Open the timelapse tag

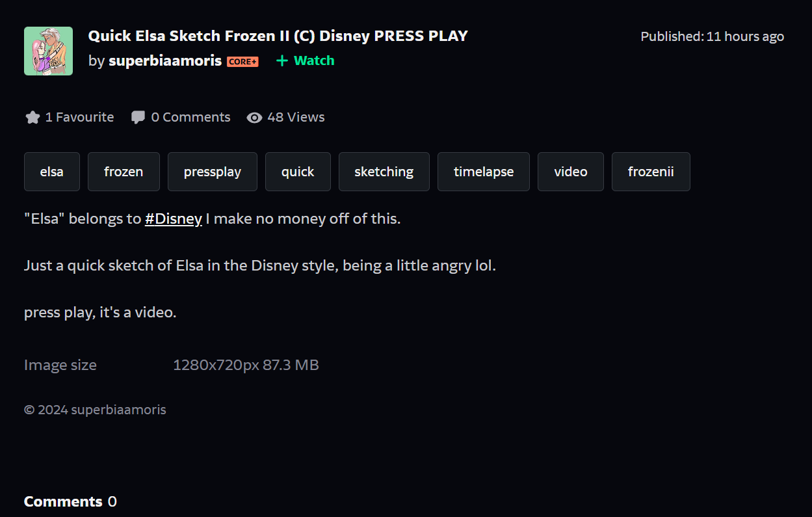pyautogui.click(x=484, y=172)
